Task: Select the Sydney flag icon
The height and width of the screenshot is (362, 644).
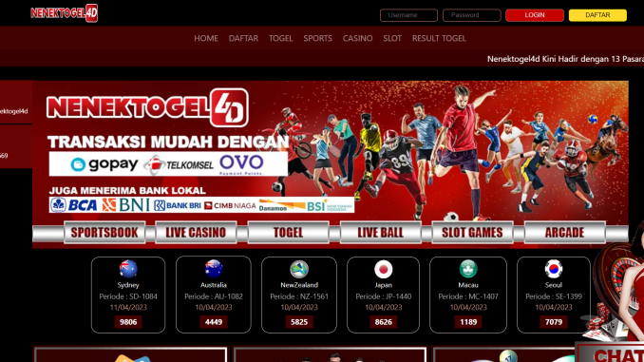Action: point(128,269)
